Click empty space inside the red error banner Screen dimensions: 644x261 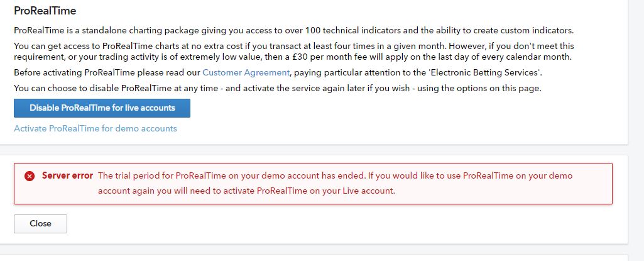pyautogui.click(x=503, y=191)
